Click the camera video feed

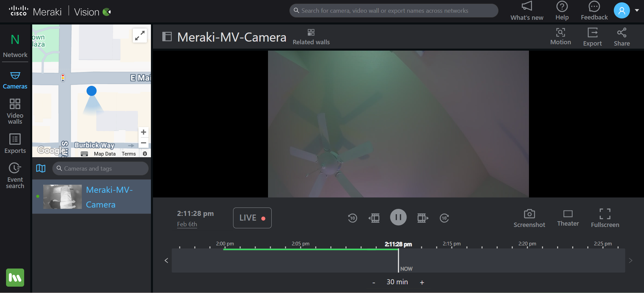(398, 124)
